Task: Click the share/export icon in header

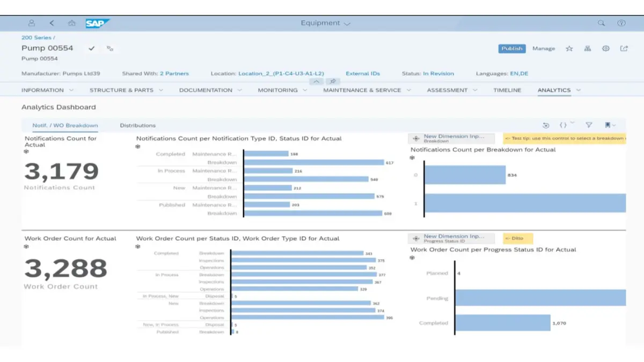Action: tap(624, 48)
